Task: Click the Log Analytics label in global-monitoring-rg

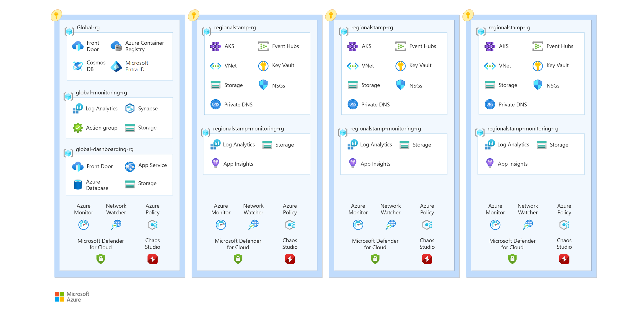Action: point(101,108)
